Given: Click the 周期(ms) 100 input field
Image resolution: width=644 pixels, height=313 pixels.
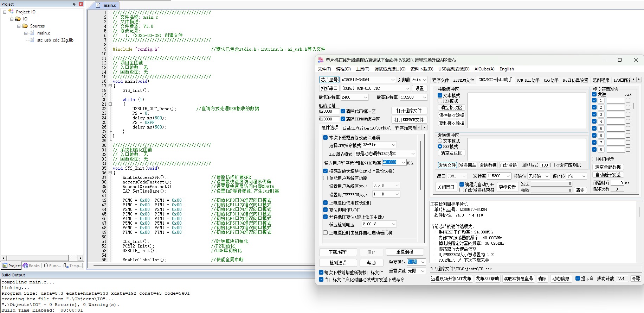Looking at the screenshot, I should (545, 165).
